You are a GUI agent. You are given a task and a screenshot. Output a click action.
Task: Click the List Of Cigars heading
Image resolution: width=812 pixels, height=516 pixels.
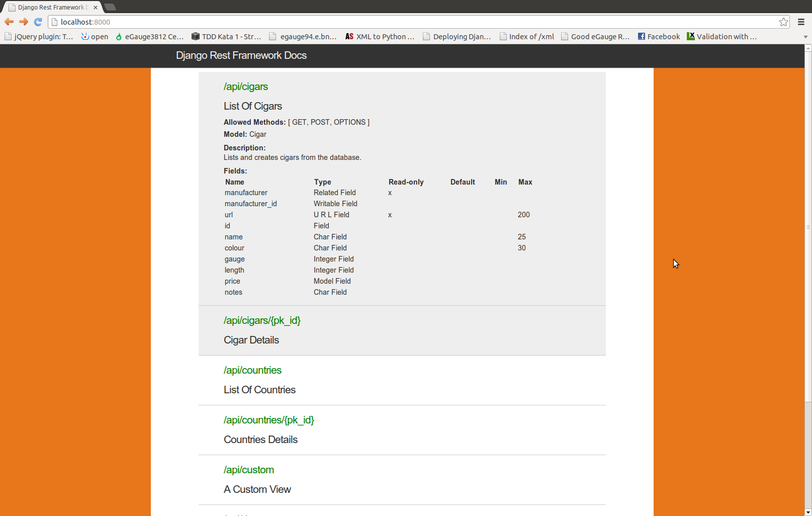(x=253, y=106)
